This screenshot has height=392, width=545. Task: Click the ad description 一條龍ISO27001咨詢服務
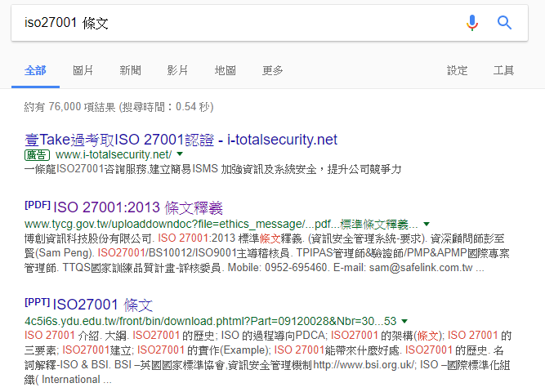(x=212, y=169)
